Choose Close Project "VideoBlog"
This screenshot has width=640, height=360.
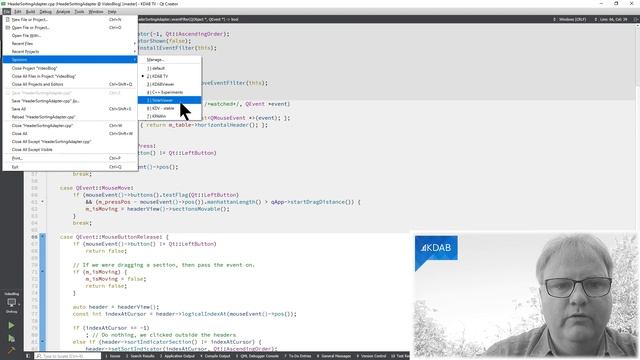tap(70, 68)
